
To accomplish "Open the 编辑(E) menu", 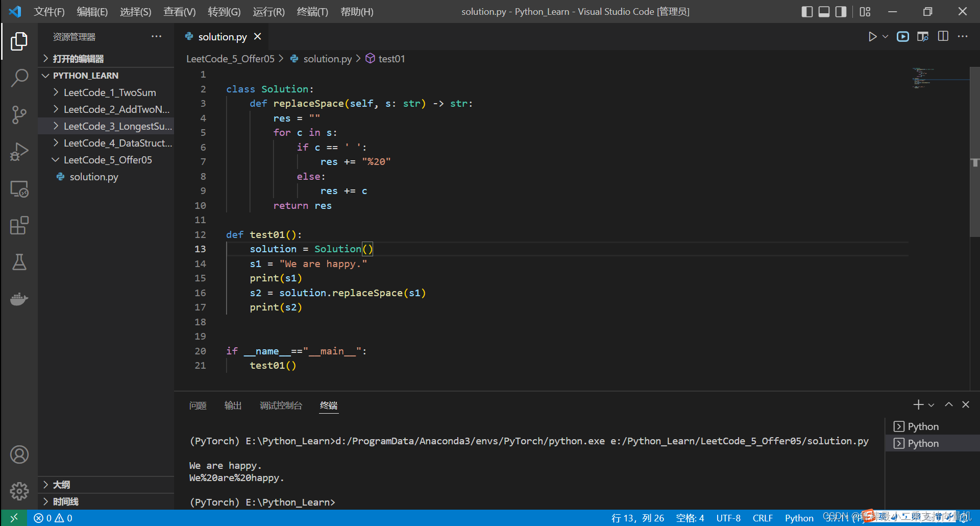I will (x=92, y=12).
